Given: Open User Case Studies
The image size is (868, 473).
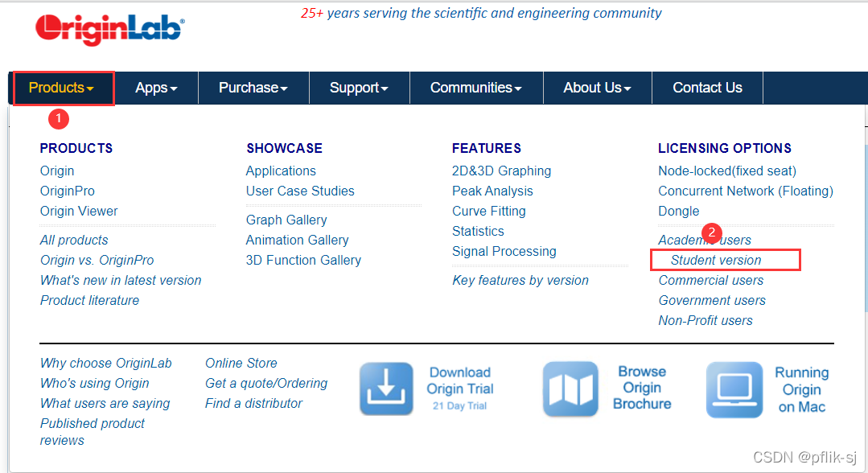Looking at the screenshot, I should [300, 191].
